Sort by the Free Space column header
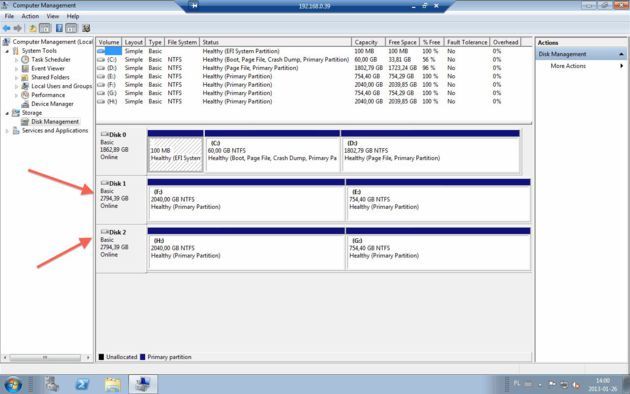The image size is (630, 394). pos(402,42)
